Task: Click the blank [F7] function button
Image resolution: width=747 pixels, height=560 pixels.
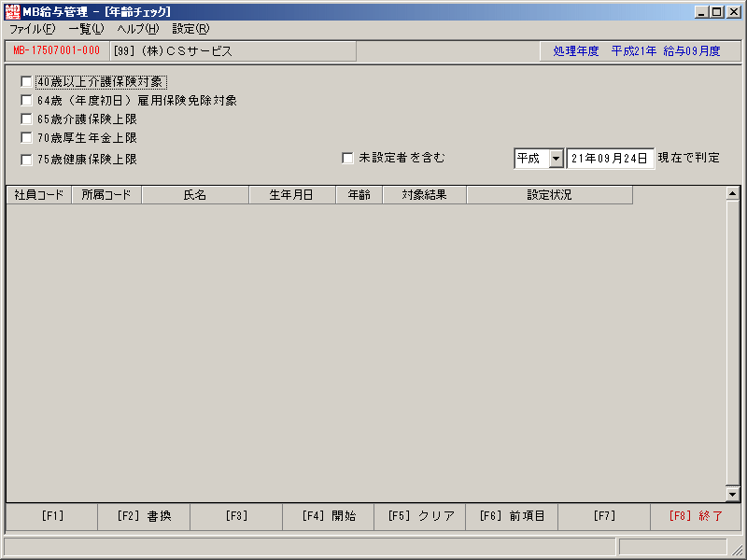Action: point(604,516)
